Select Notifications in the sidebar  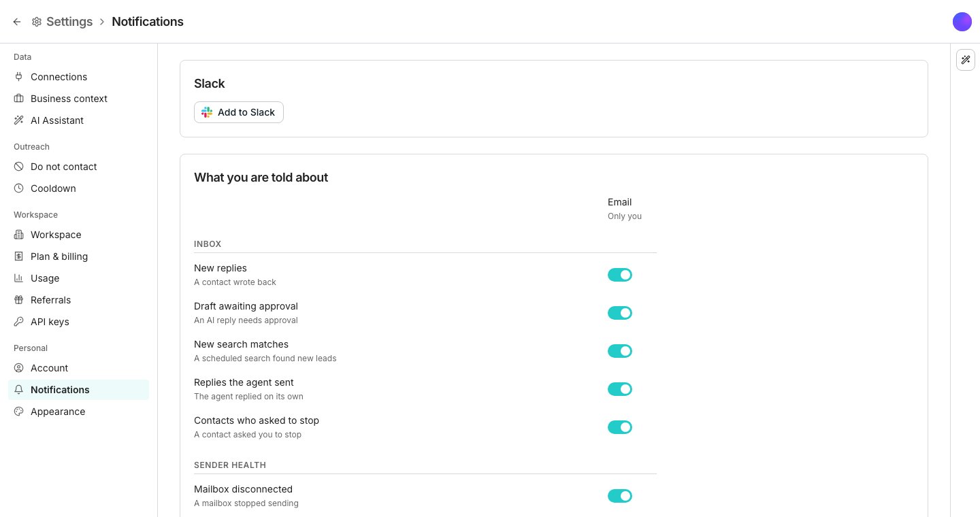(x=78, y=390)
